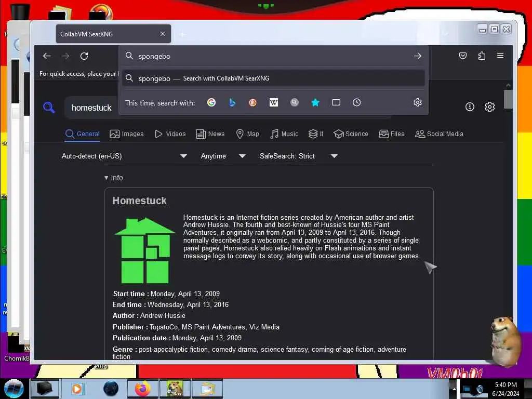Screen dimensions: 532x399
Task: Switch to the Social Media category tab
Action: tap(439, 134)
